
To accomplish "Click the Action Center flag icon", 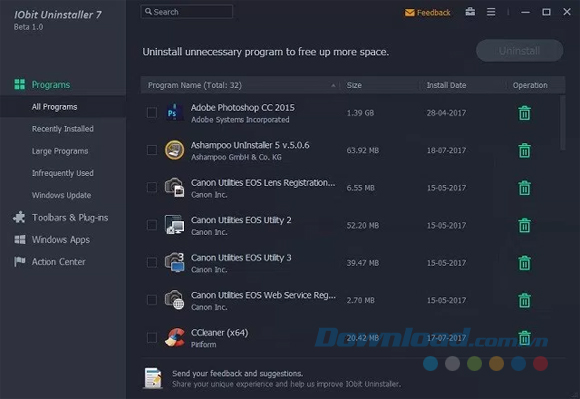I will click(20, 261).
